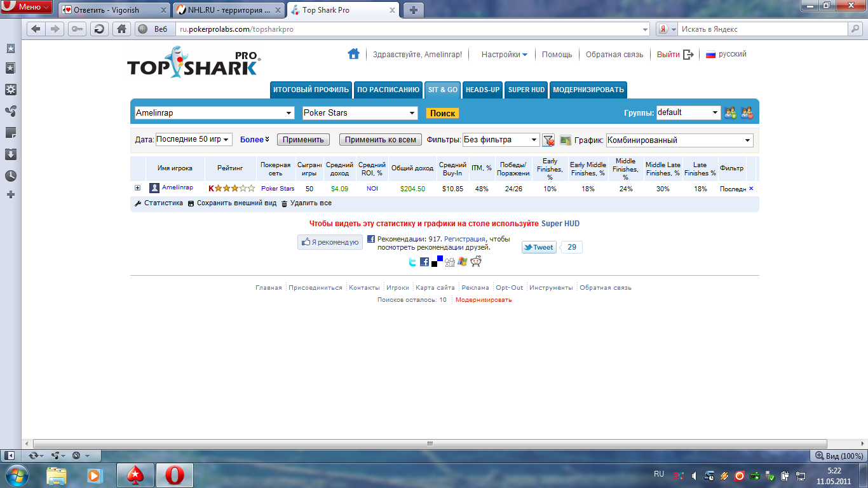
Task: Open PokerStars from the Windows taskbar
Action: [x=135, y=475]
